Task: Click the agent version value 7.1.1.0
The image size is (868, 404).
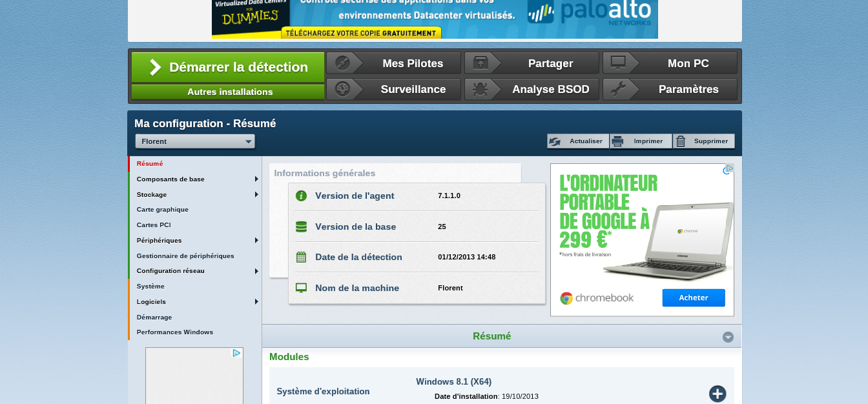Action: pos(449,196)
